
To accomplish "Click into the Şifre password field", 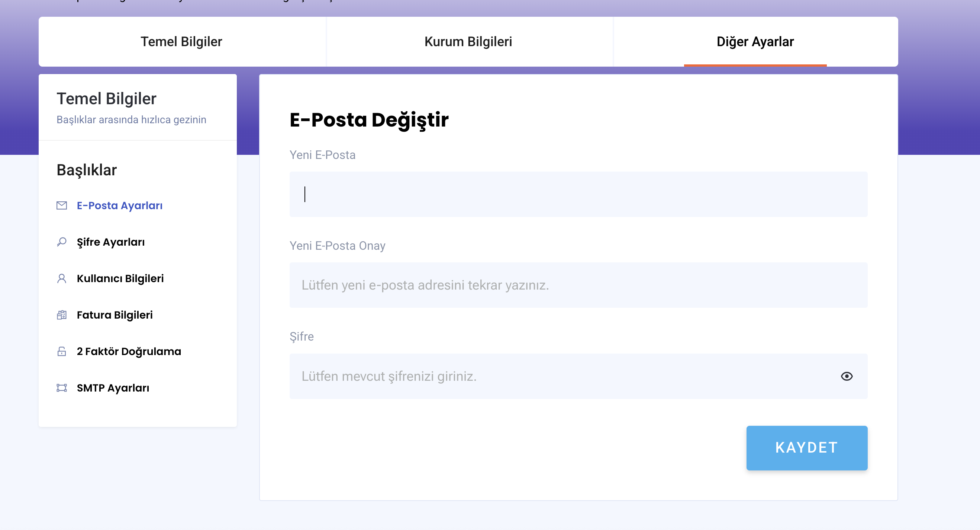I will tap(563, 376).
